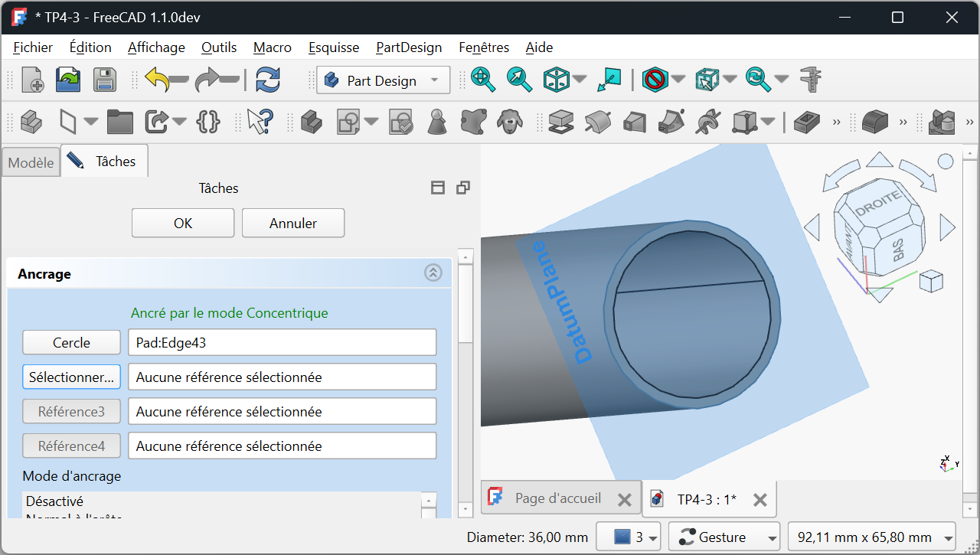
Task: Click the Pad:Edge43 reference field
Action: pyautogui.click(x=282, y=343)
